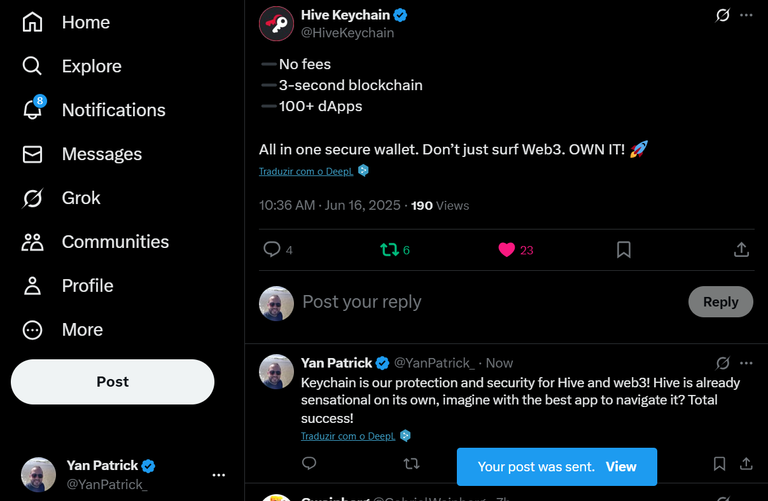This screenshot has height=501, width=768.
Task: Click the white Post button
Action: pos(113,382)
